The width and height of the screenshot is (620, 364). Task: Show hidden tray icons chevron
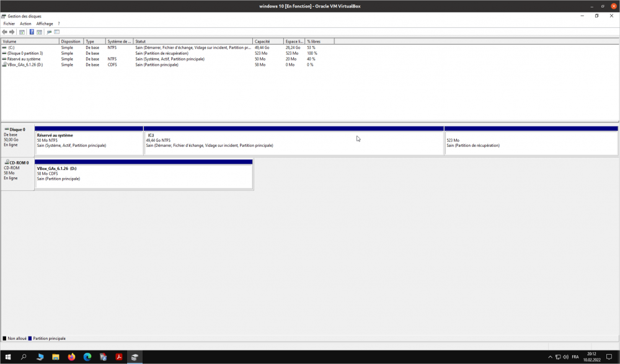550,357
